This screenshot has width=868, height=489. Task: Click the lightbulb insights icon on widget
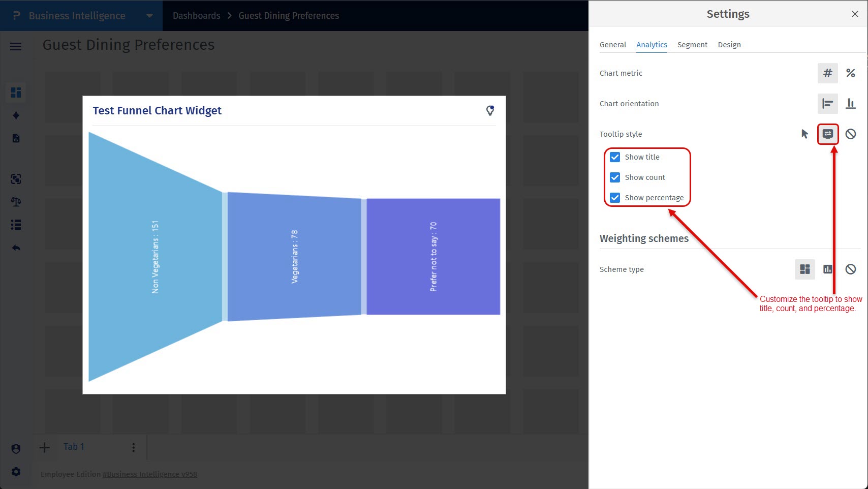point(490,110)
